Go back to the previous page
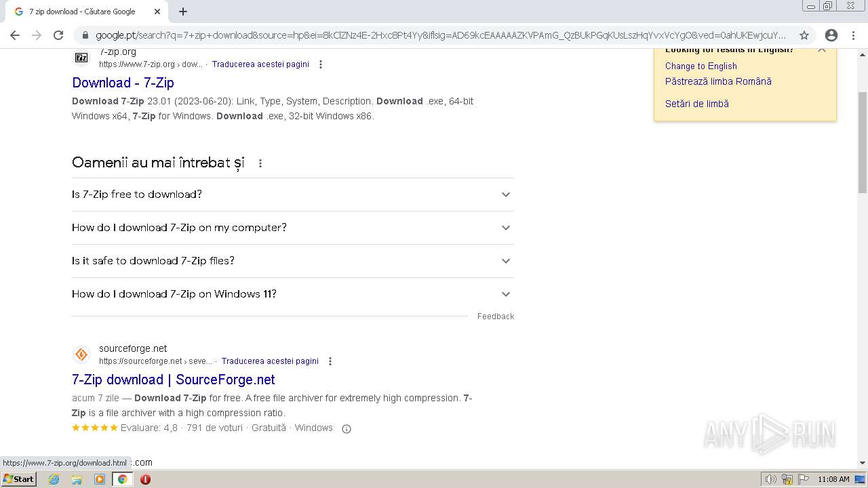This screenshot has width=868, height=488. pos(15,35)
